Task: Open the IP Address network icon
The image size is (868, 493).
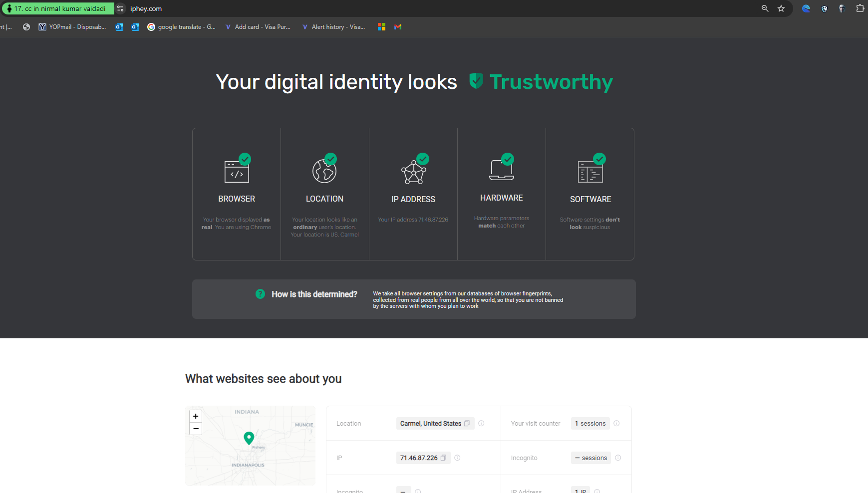Action: click(x=414, y=169)
